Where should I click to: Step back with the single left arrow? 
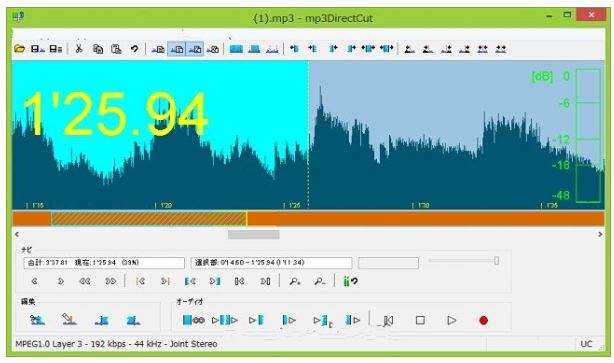(x=34, y=281)
